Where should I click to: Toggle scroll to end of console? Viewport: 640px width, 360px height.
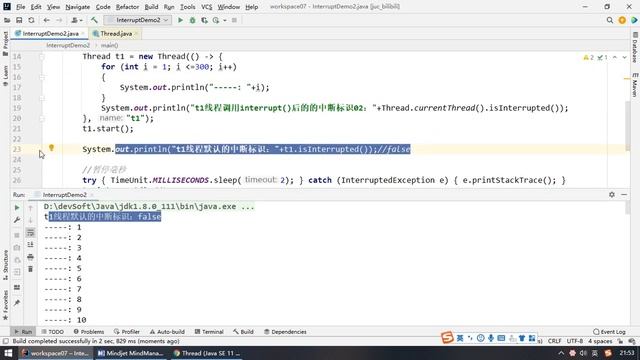(31, 244)
